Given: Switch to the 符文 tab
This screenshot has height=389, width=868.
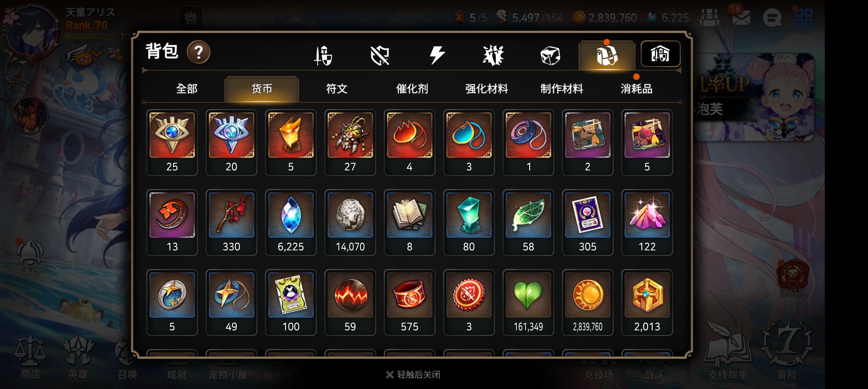Looking at the screenshot, I should 336,89.
